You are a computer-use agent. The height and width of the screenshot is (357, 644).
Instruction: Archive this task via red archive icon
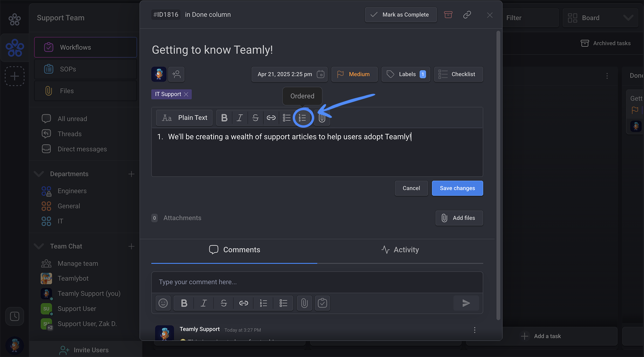(448, 15)
